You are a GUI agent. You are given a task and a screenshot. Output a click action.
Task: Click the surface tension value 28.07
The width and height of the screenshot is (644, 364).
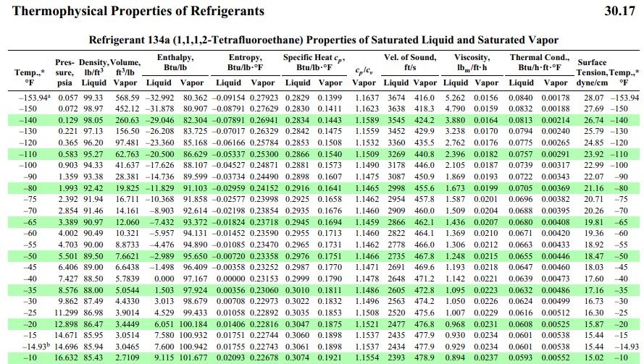594,98
